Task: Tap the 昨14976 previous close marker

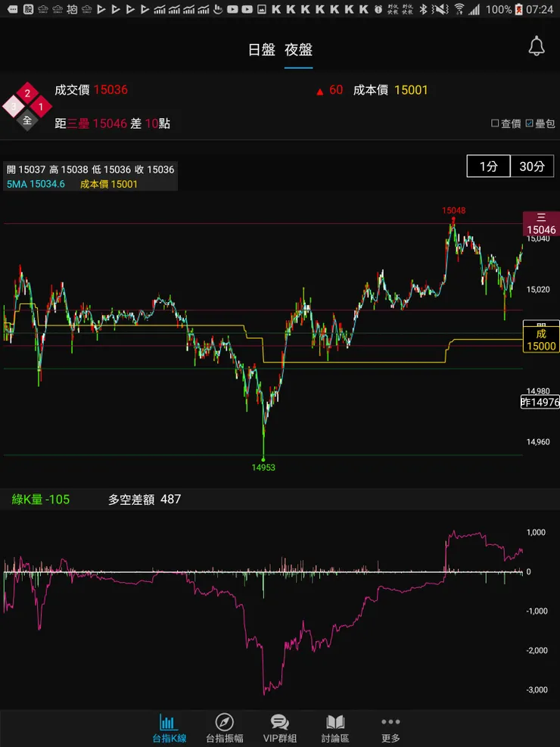Action: pyautogui.click(x=540, y=402)
